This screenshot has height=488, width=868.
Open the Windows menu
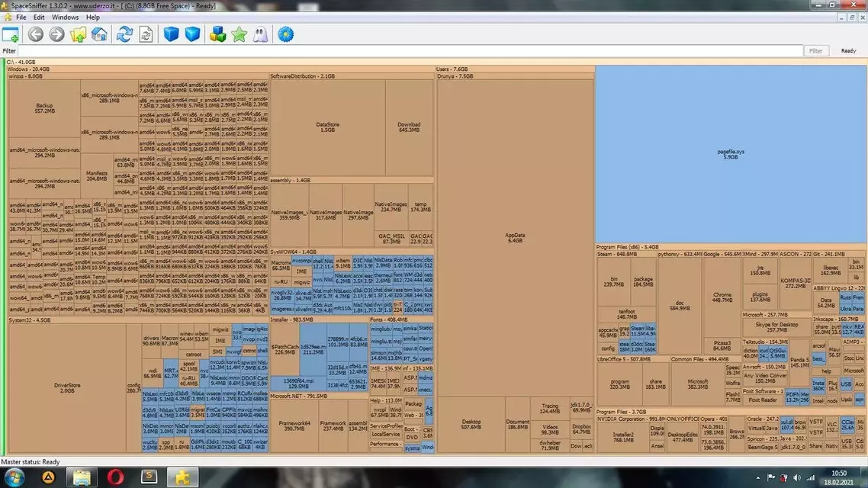click(x=65, y=17)
